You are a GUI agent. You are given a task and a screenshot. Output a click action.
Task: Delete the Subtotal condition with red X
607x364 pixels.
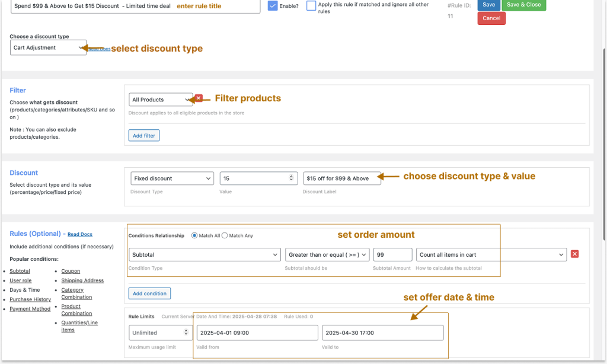click(574, 254)
